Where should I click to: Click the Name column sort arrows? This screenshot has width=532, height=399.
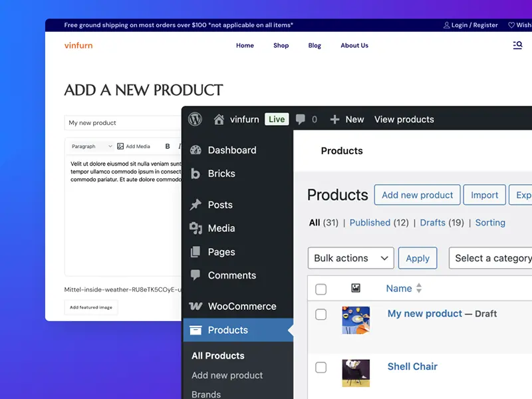419,288
